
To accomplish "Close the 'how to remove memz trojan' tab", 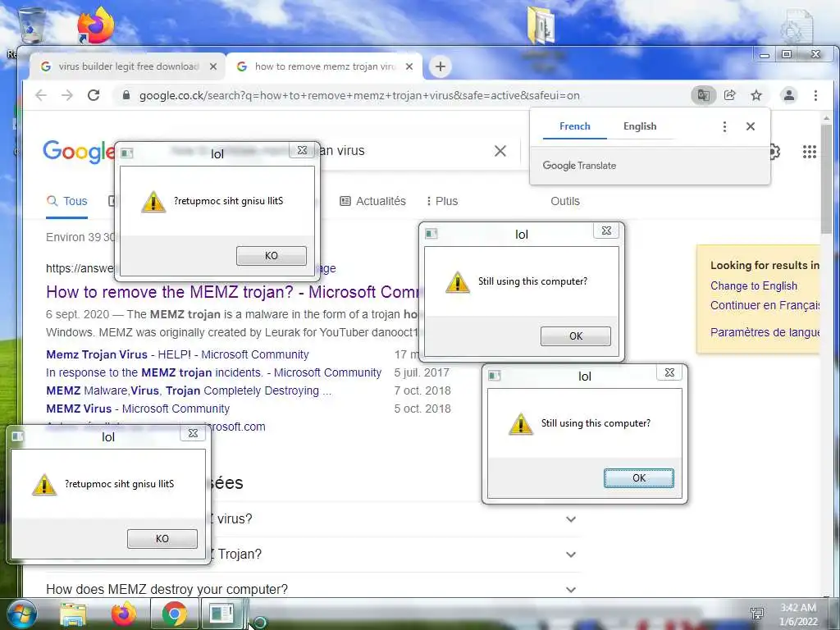I will pos(409,66).
